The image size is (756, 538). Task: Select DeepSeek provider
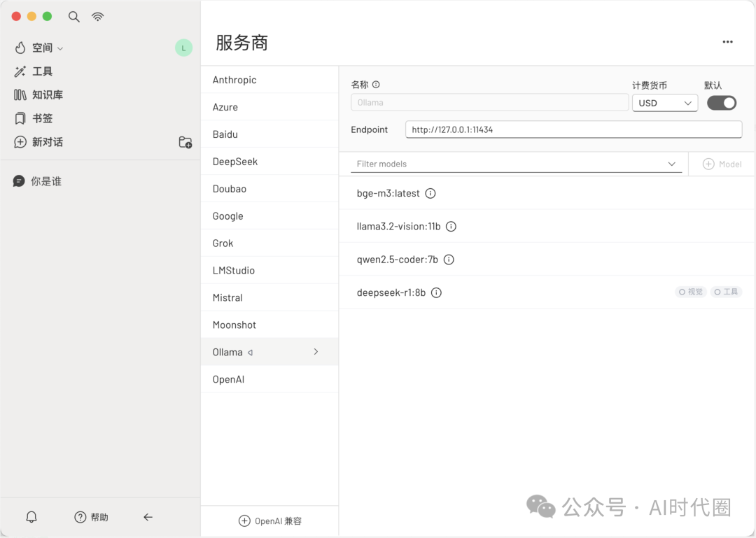tap(269, 162)
